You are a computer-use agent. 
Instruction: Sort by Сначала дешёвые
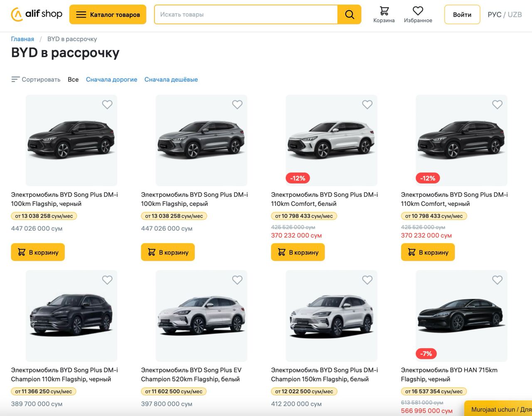point(171,79)
